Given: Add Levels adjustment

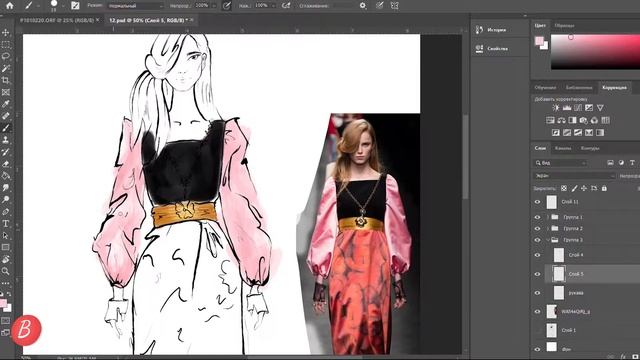Looking at the screenshot, I should coord(567,108).
